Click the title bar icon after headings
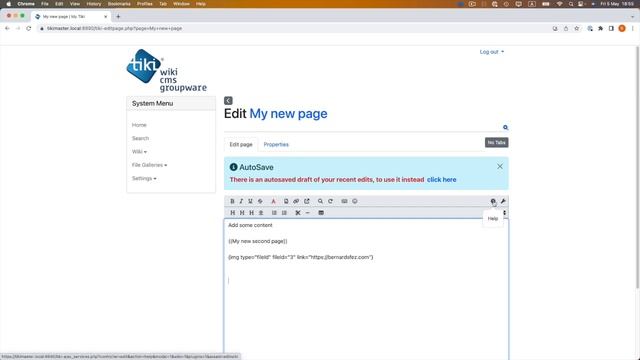640x360 pixels. (261, 213)
